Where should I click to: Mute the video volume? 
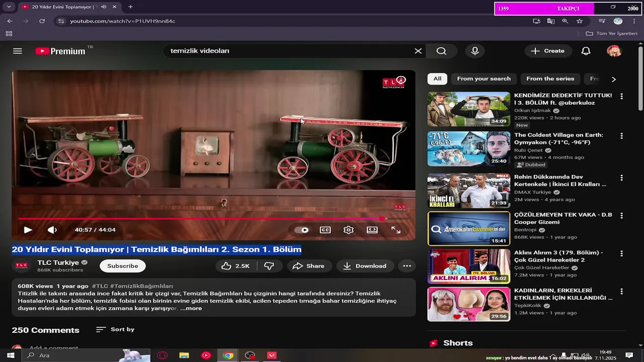pos(52,230)
